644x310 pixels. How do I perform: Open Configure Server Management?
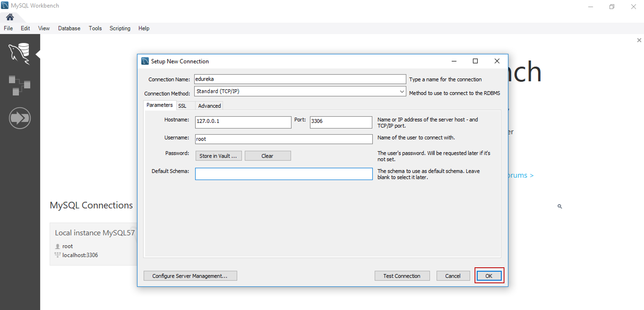pos(190,276)
